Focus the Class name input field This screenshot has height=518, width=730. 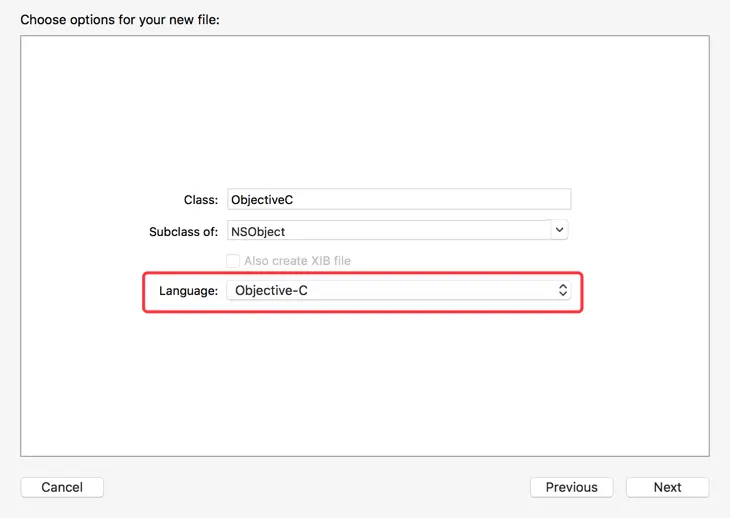(399, 199)
